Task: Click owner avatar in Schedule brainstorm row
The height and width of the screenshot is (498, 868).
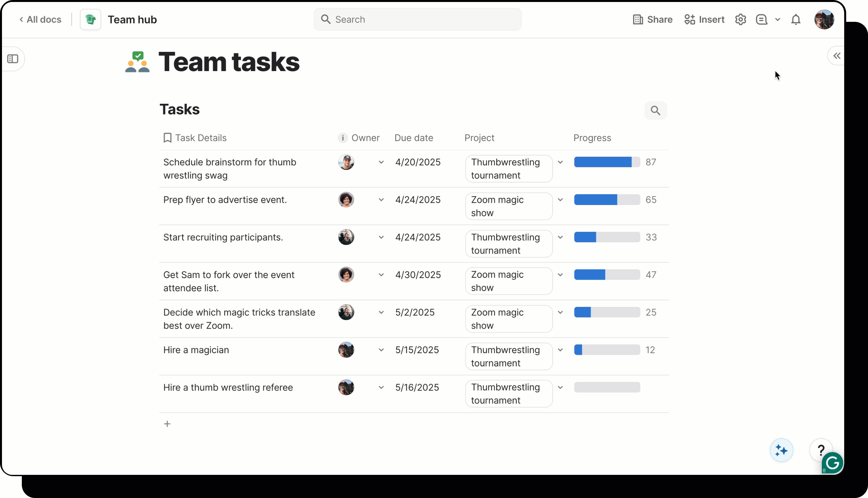Action: point(346,162)
